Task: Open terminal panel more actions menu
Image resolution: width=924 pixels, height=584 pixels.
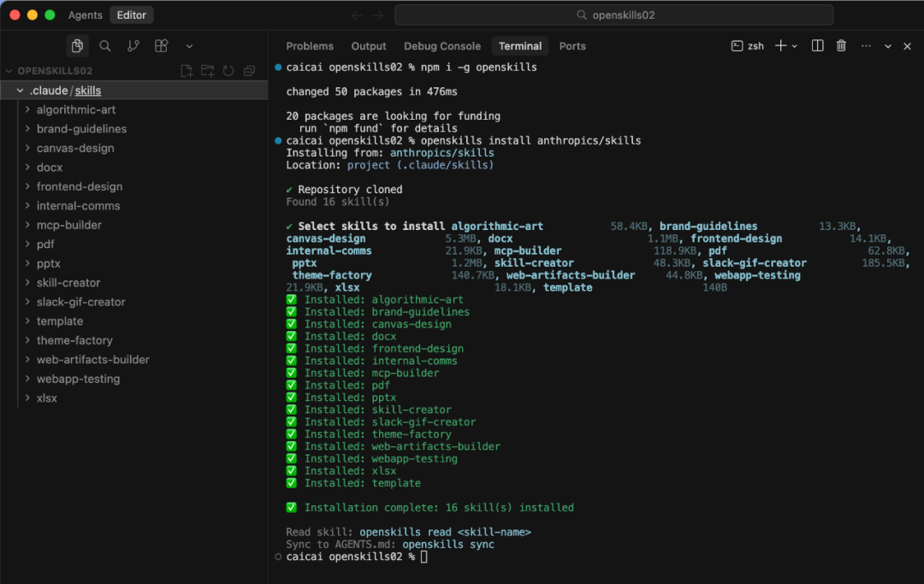Action: (x=866, y=46)
